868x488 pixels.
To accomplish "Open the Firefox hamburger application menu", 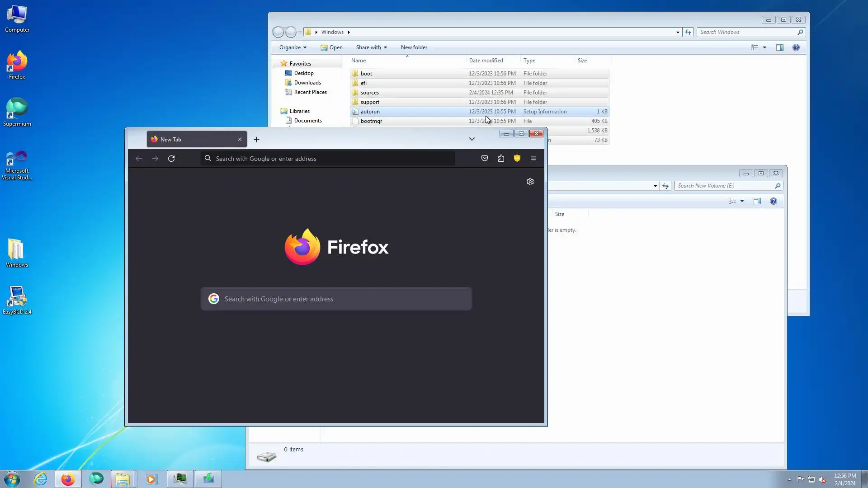I will click(533, 159).
